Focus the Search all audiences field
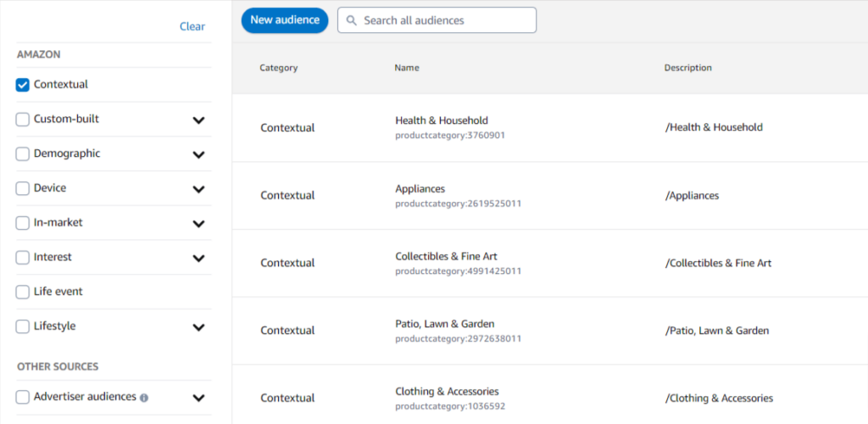The width and height of the screenshot is (868, 424). [437, 20]
